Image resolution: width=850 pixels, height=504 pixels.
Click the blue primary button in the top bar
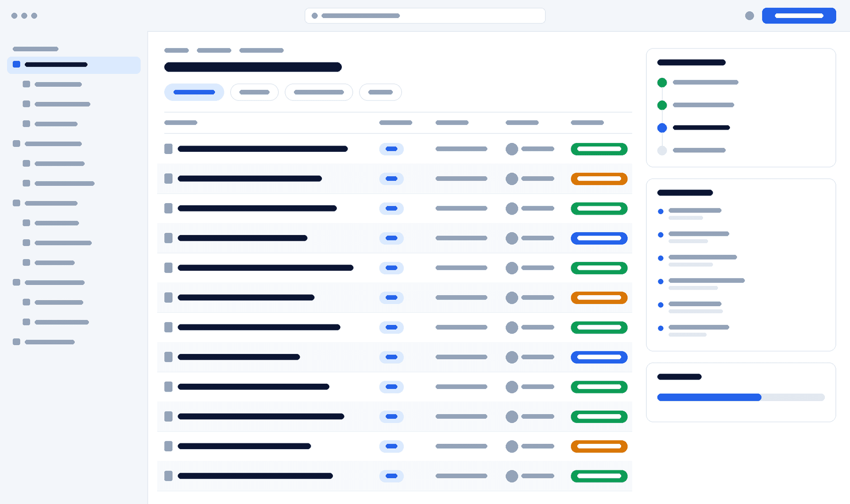click(x=799, y=15)
